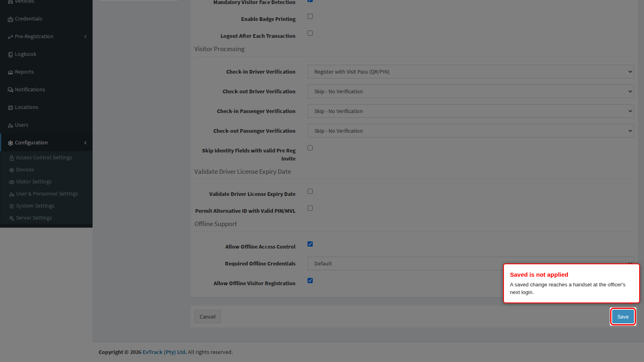
Task: Click the Save button
Action: [x=623, y=317]
